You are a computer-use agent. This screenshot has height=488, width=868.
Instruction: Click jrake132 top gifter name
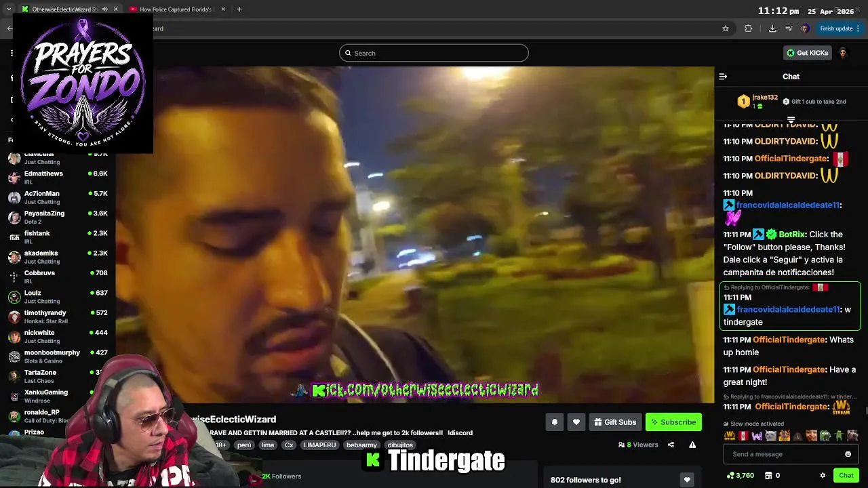pyautogui.click(x=765, y=98)
